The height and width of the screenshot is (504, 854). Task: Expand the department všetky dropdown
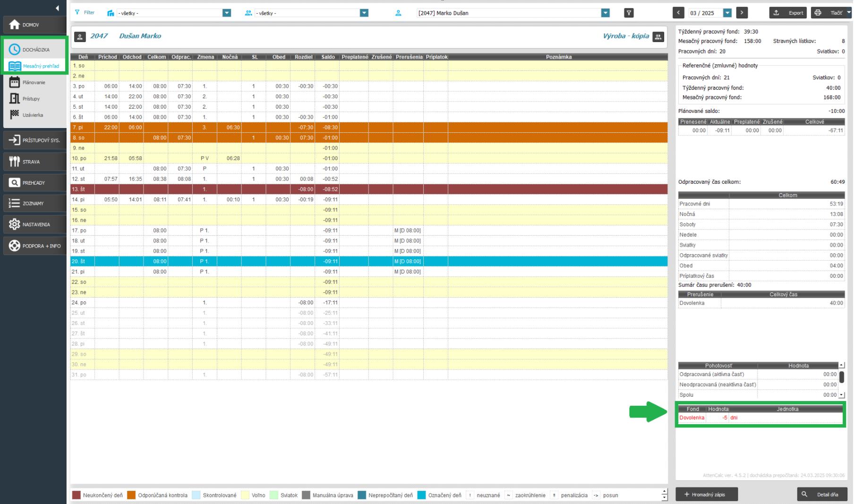pos(227,13)
